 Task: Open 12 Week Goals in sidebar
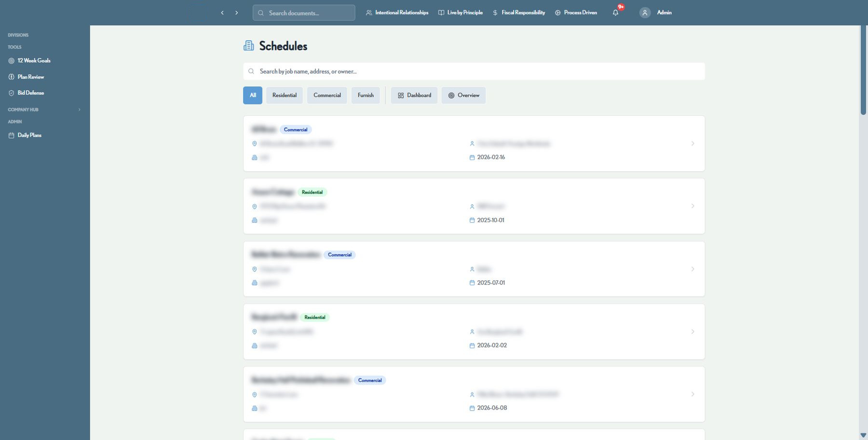tap(29, 61)
